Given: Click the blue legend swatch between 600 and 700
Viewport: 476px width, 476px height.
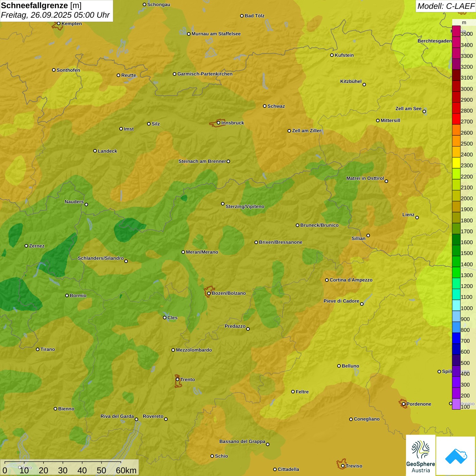Looking at the screenshot, I should tap(456, 349).
